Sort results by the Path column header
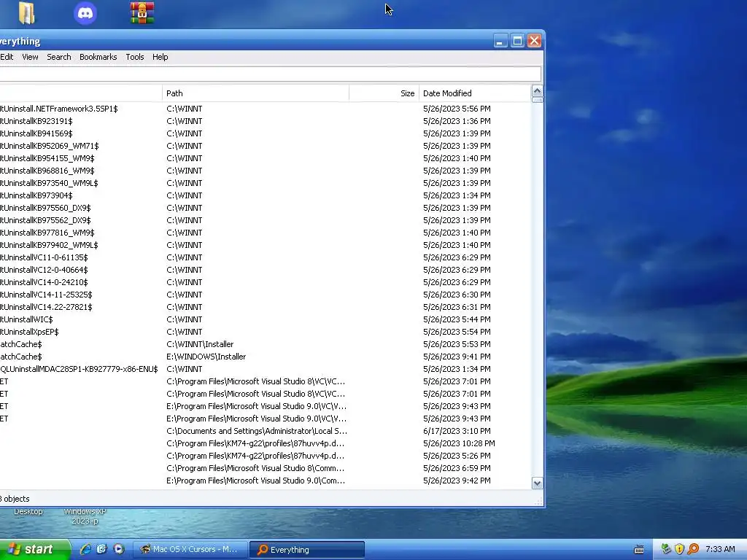Viewport: 747px width, 560px height. tap(255, 93)
